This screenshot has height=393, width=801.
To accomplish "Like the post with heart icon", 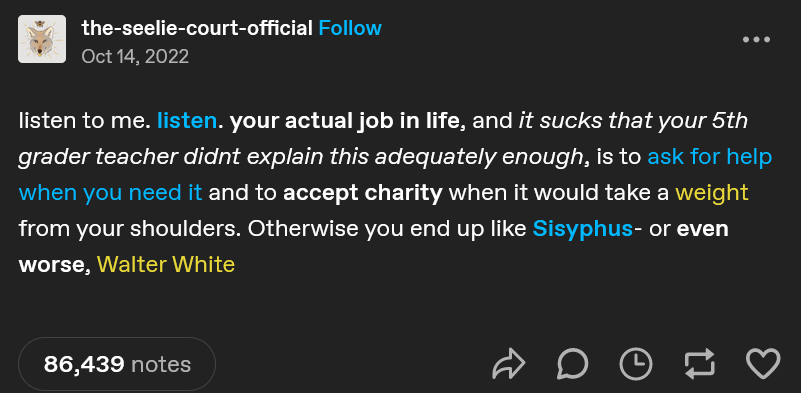I will tap(763, 364).
